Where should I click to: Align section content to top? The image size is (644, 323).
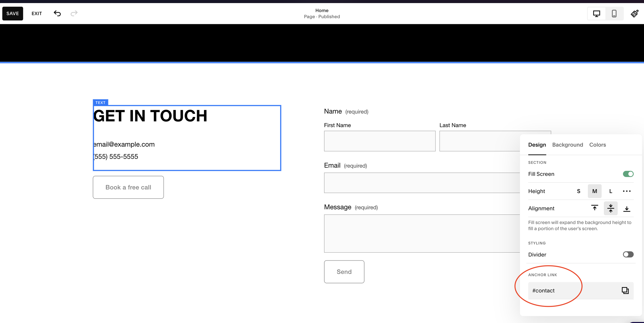pyautogui.click(x=595, y=208)
